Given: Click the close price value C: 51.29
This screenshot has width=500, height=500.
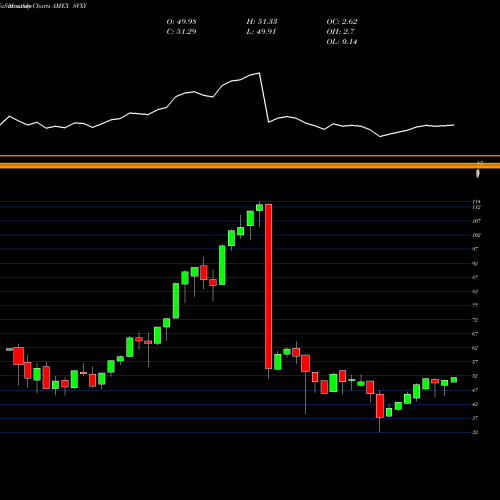Looking at the screenshot, I should [x=181, y=32].
